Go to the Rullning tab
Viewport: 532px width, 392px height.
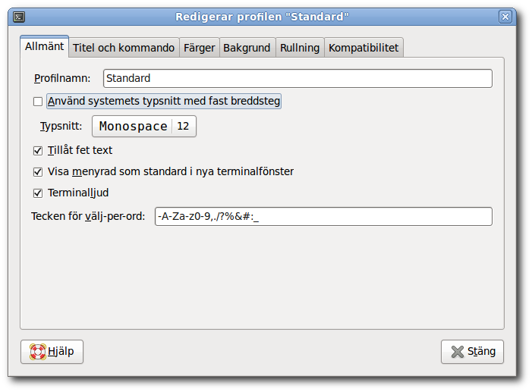pyautogui.click(x=300, y=48)
